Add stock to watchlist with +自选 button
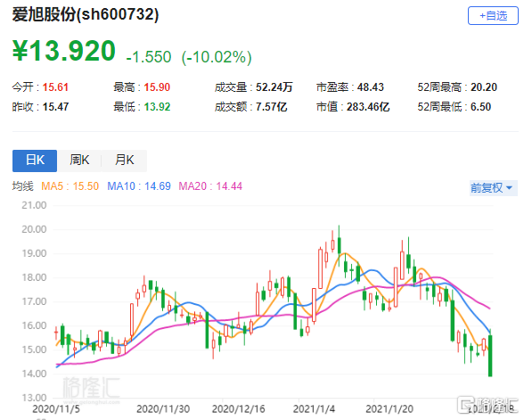This screenshot has width=524, height=420. coord(493,16)
